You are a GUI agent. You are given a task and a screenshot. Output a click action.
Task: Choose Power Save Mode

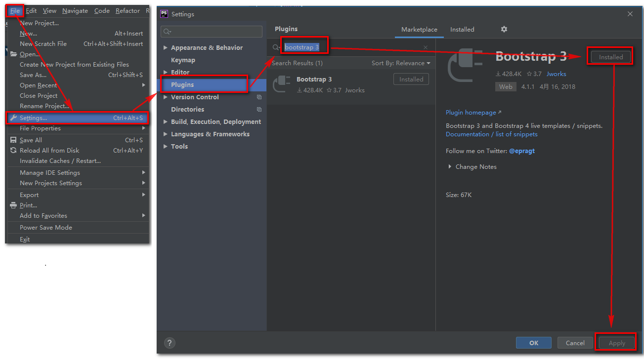coord(78,228)
